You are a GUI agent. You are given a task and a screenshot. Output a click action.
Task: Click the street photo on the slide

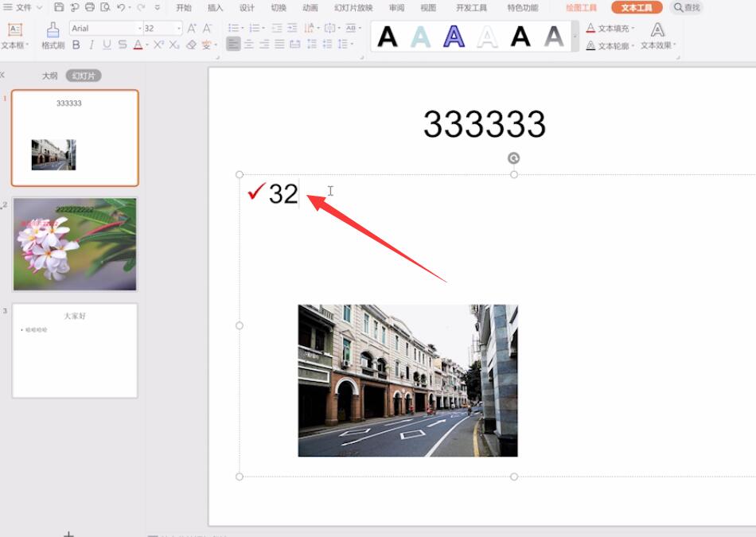408,380
